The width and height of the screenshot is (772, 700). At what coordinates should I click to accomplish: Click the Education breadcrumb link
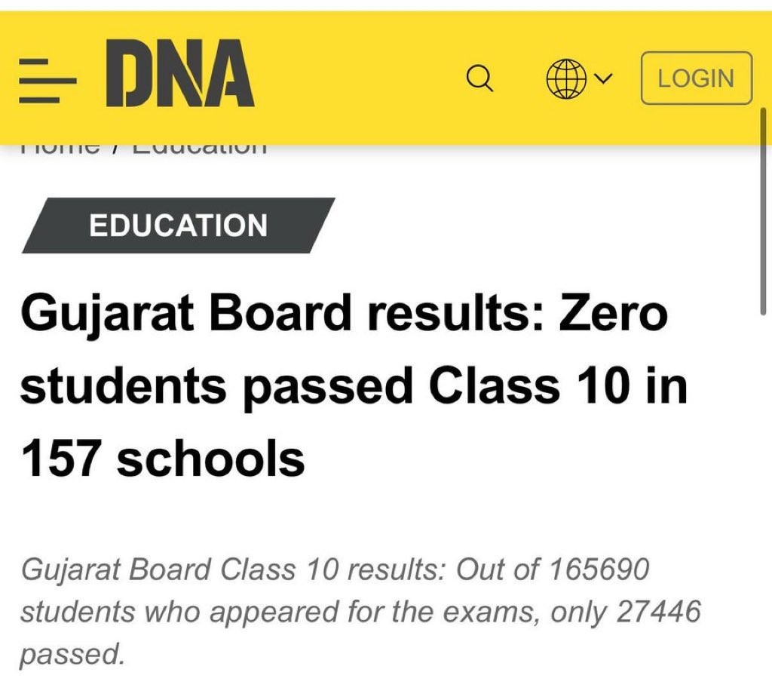pyautogui.click(x=201, y=147)
